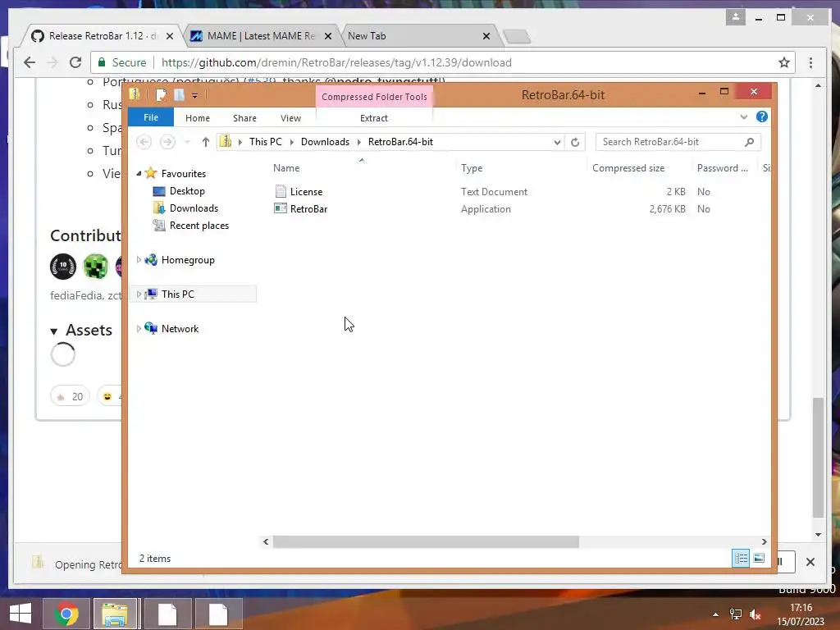Click the Password column header
Screen dimensions: 840x630
722,168
